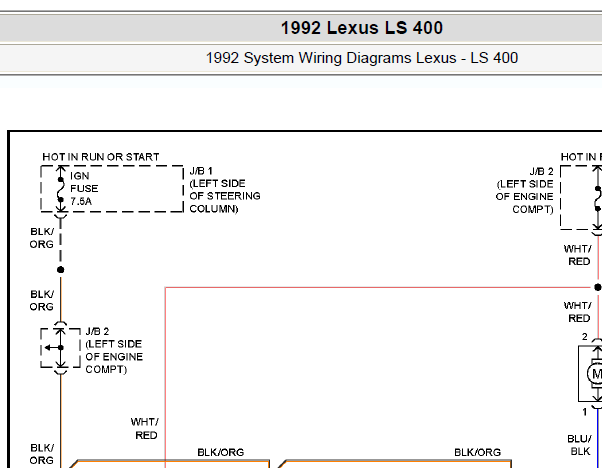Click the splice dot on the BLK/ORG wire
This screenshot has width=602, height=468.
60,270
